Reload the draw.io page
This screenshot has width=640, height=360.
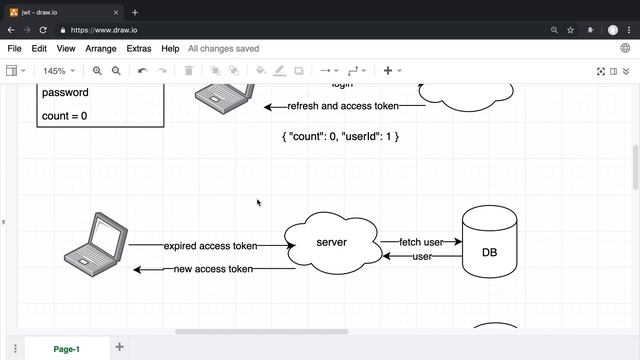pyautogui.click(x=43, y=30)
